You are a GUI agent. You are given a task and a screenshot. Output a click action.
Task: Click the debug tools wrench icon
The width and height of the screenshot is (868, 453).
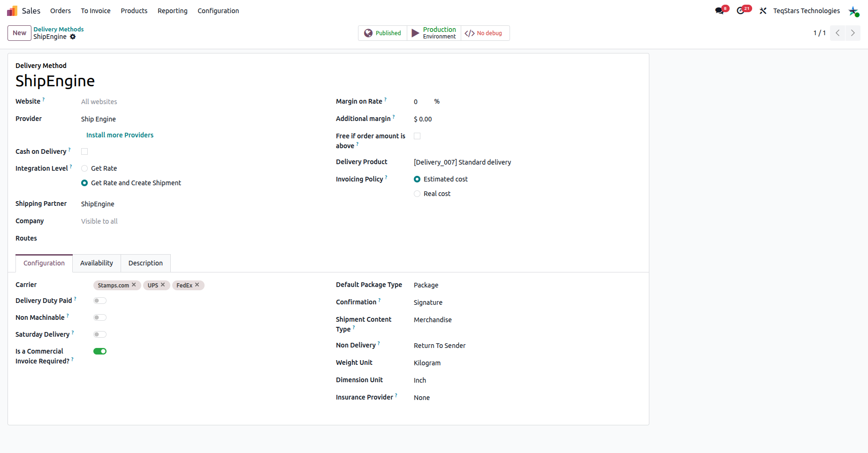tap(763, 11)
